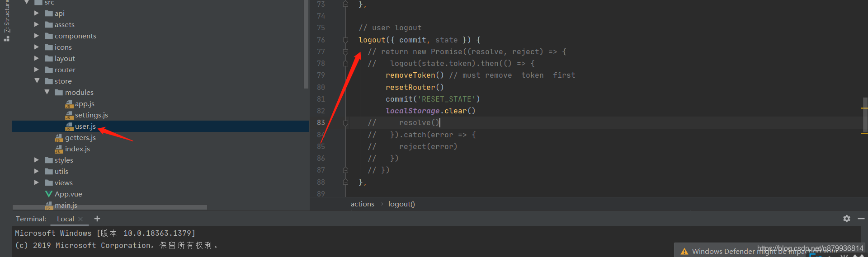The image size is (868, 257).
Task: Open index.js under store
Action: [x=77, y=149]
